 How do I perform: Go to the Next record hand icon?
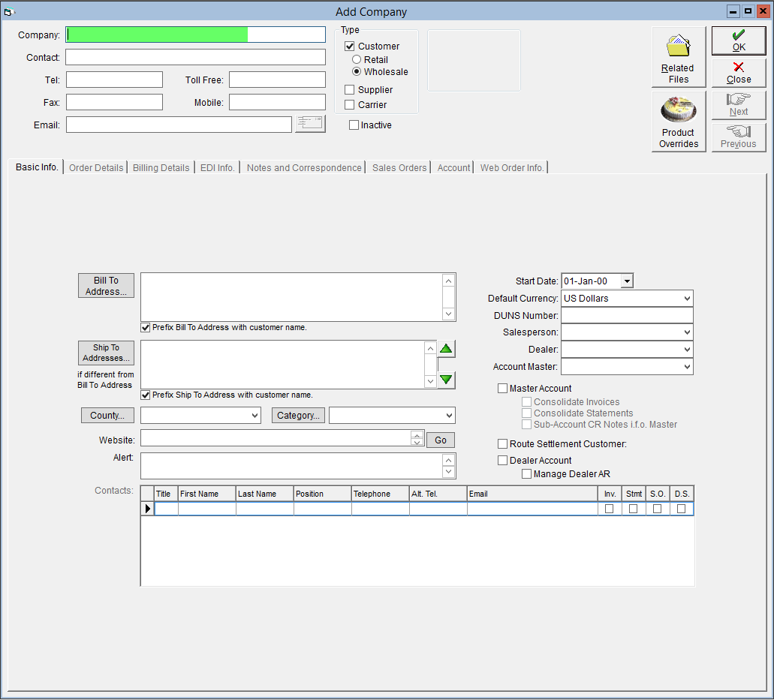point(739,105)
